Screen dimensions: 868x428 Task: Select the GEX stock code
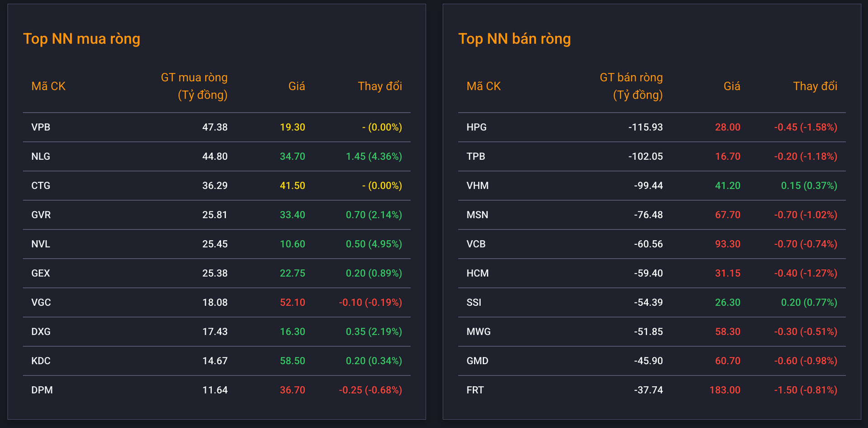41,273
